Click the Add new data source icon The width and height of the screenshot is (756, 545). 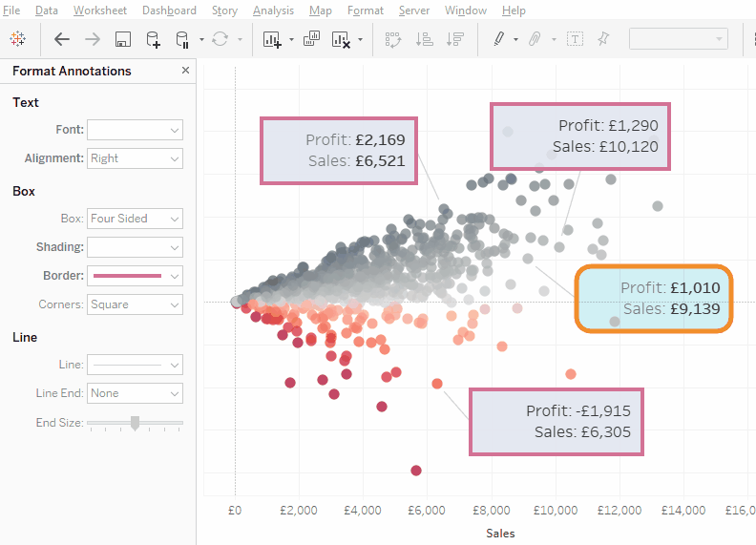pos(153,39)
